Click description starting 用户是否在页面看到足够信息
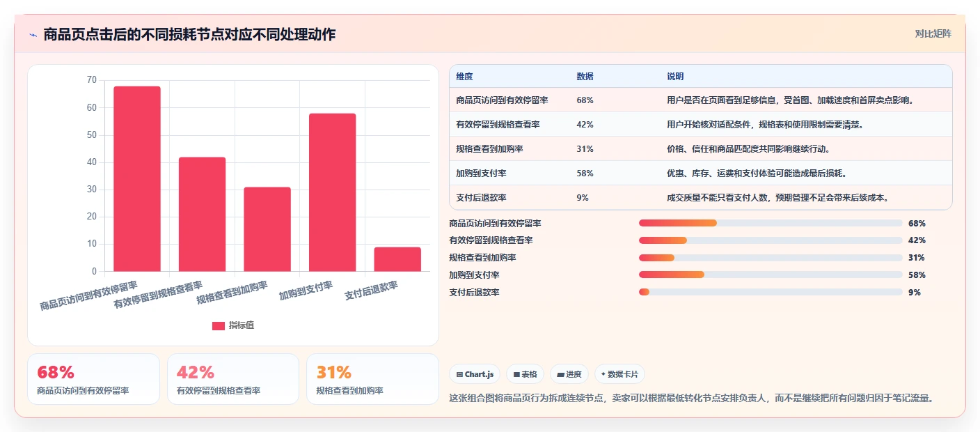Image resolution: width=980 pixels, height=432 pixels. (x=790, y=100)
